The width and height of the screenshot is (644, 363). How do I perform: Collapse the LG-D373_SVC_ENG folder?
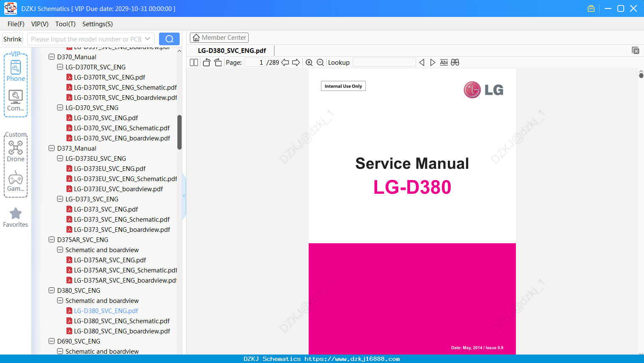60,199
